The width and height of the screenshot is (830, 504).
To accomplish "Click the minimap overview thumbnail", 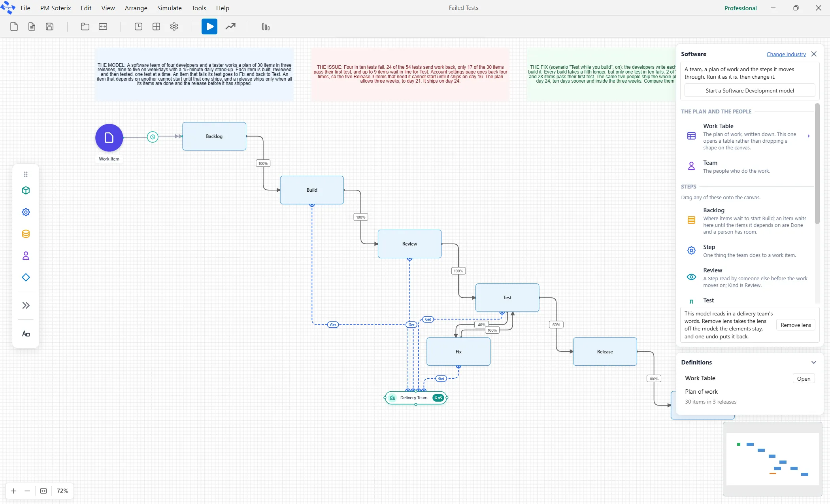I will (x=772, y=459).
